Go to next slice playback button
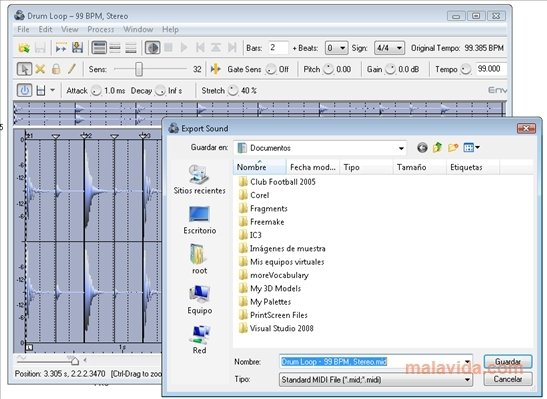This screenshot has width=547, height=399. pos(232,48)
